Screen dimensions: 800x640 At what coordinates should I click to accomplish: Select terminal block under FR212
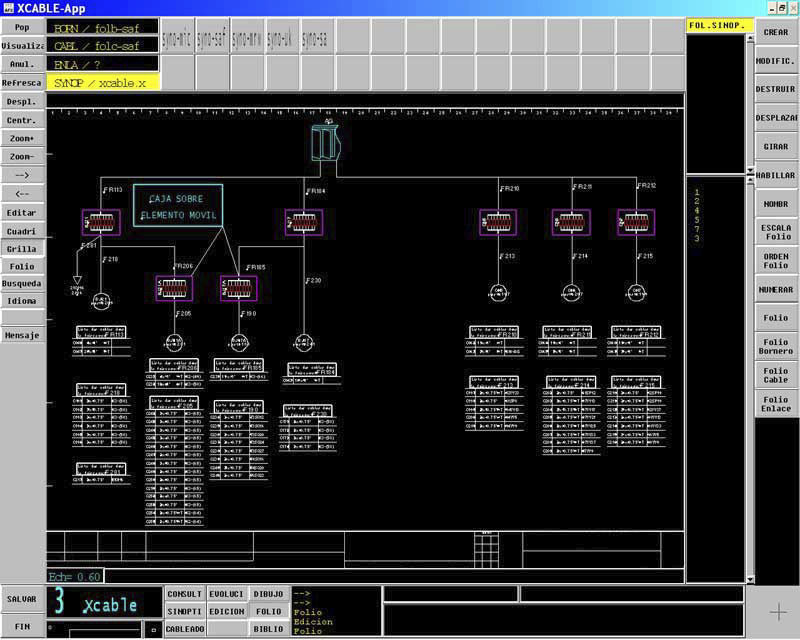tap(636, 223)
